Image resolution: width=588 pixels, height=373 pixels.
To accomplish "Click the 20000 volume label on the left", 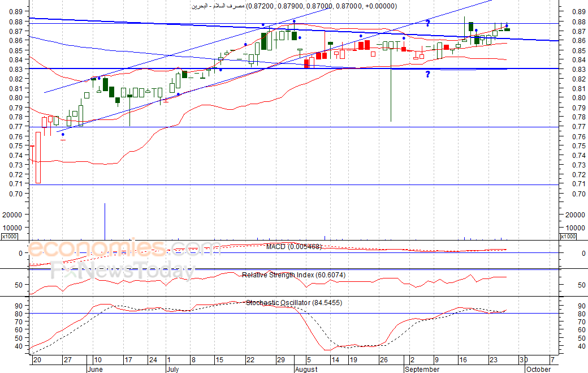I will [x=12, y=215].
